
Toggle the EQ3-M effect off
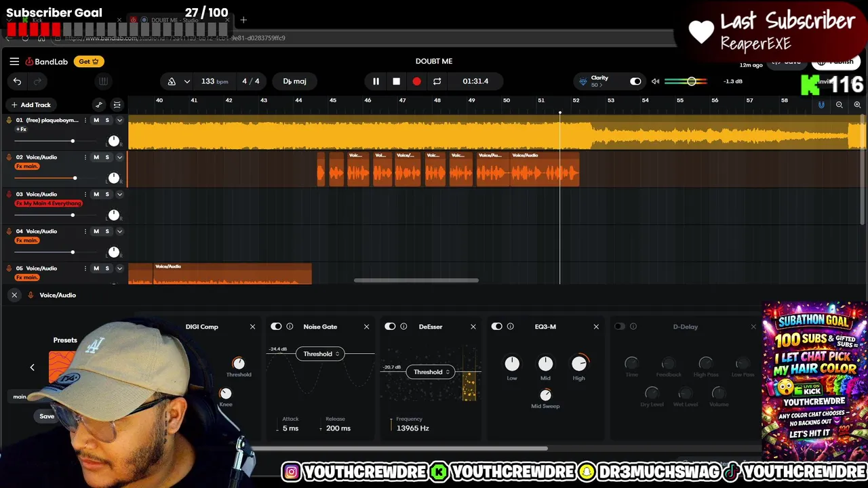click(x=497, y=327)
